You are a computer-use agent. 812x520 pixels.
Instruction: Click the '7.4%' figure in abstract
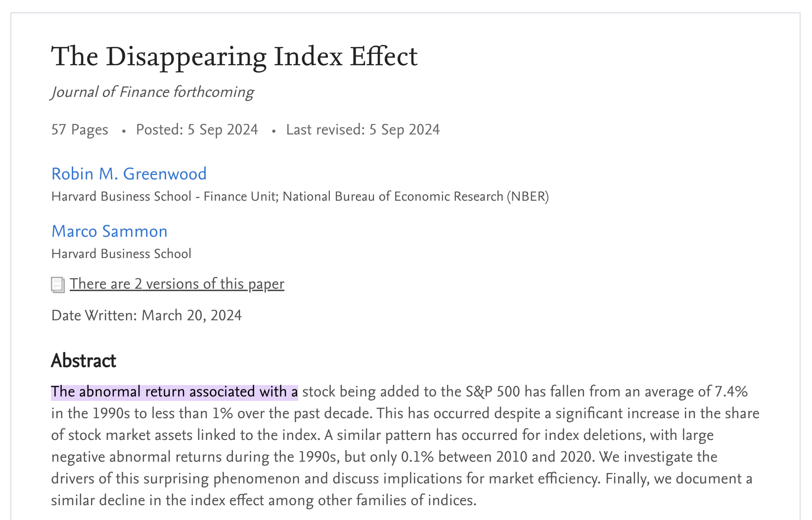(731, 392)
